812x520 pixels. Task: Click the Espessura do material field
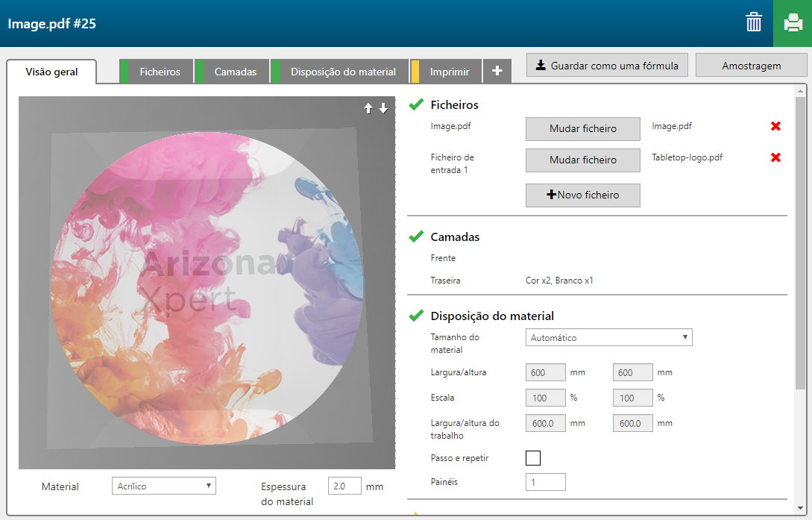pos(344,486)
